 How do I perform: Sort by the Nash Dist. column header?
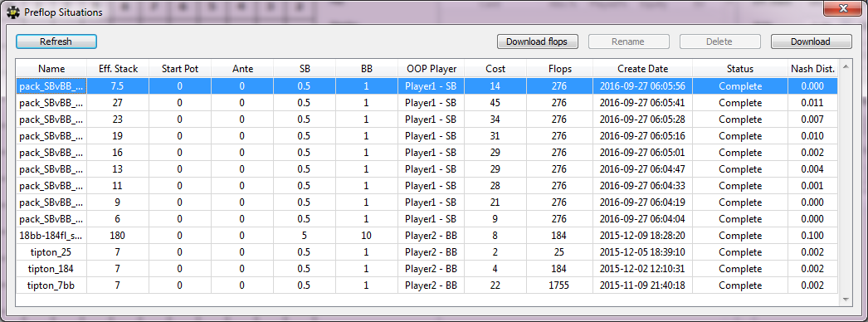pyautogui.click(x=812, y=69)
